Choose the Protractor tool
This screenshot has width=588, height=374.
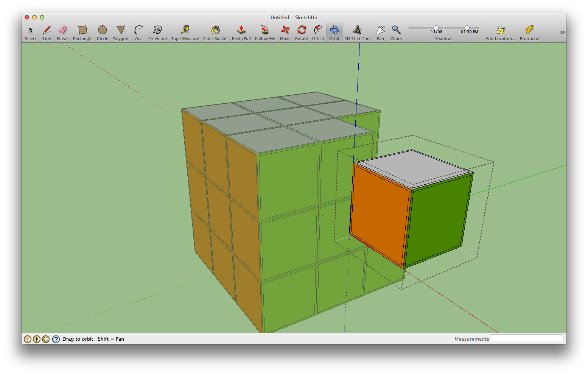[x=529, y=30]
